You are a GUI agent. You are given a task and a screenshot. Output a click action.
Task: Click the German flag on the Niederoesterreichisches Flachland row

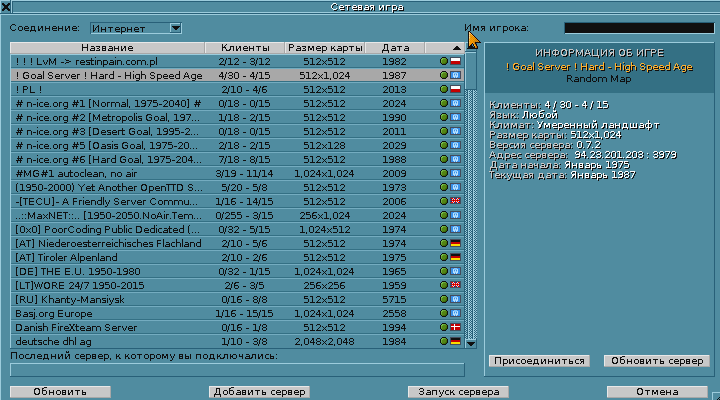(x=455, y=243)
